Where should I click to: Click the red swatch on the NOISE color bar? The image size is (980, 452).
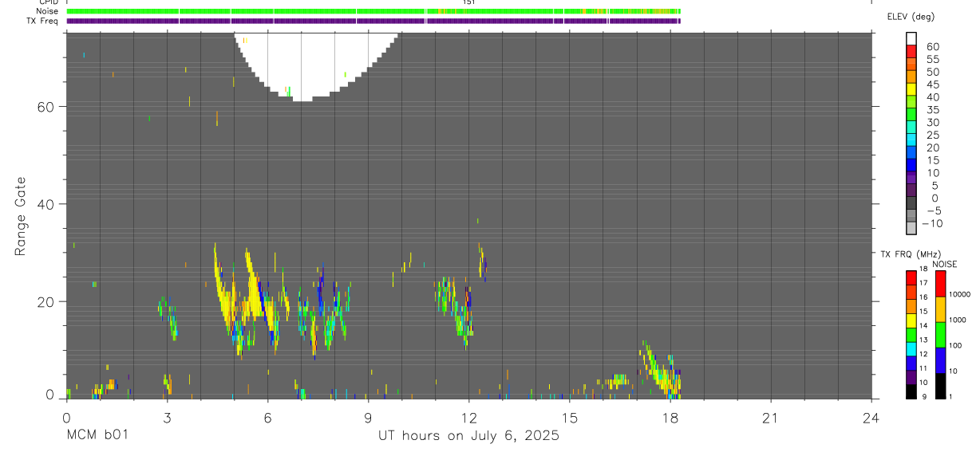(x=940, y=284)
